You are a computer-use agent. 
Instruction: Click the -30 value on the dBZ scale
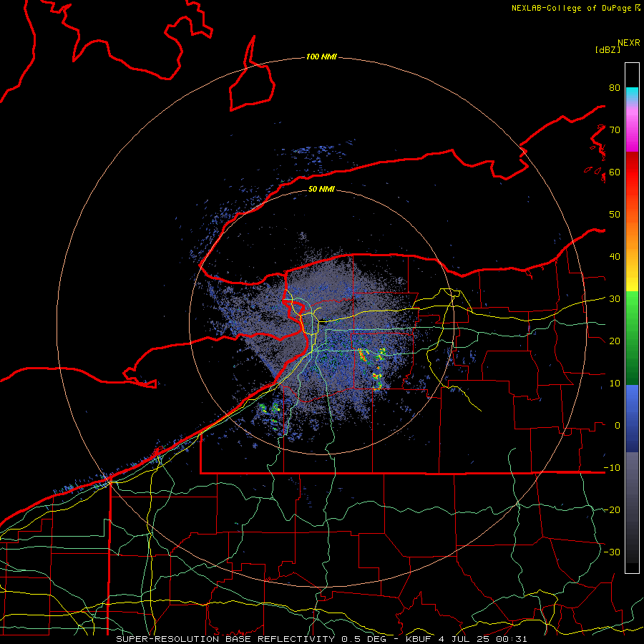tap(612, 552)
